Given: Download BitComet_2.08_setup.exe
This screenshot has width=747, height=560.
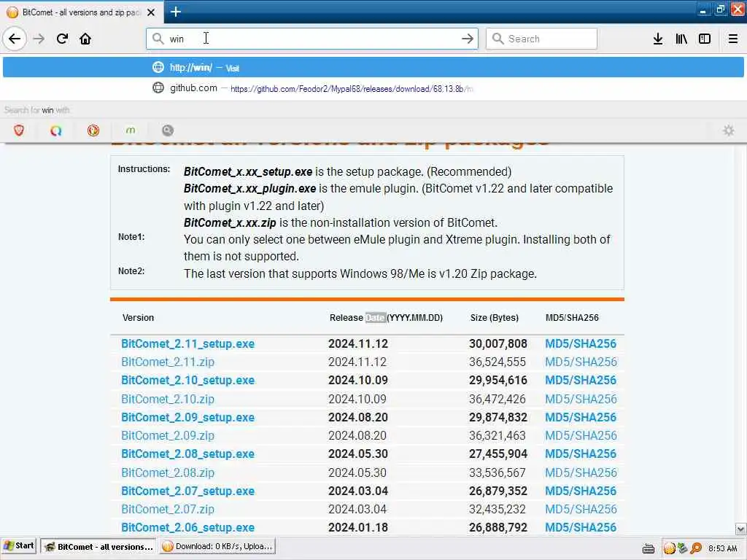Looking at the screenshot, I should pos(187,454).
